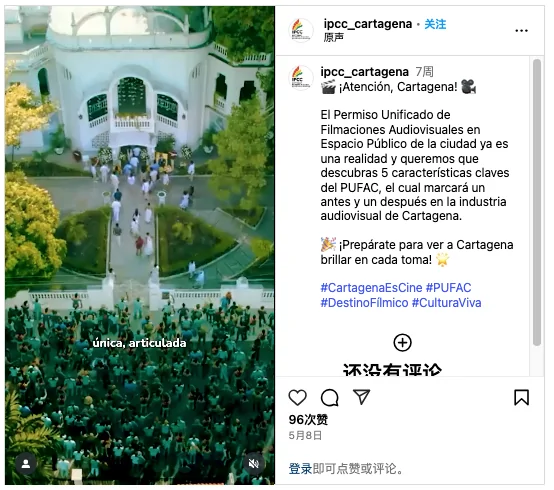Click ipcc_cartagena avatar beside caption
Viewport: 554px width, 490px height.
pyautogui.click(x=301, y=78)
